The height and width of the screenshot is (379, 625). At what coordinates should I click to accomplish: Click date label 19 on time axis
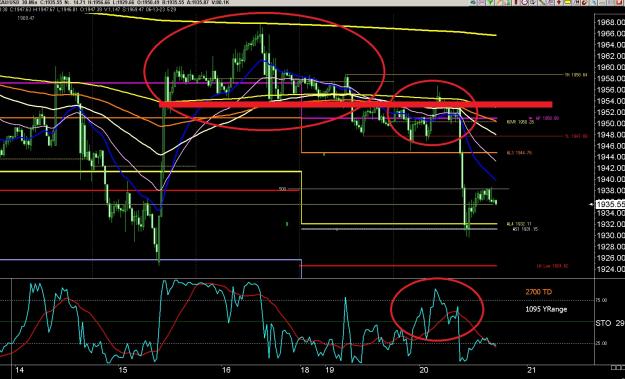[x=330, y=370]
